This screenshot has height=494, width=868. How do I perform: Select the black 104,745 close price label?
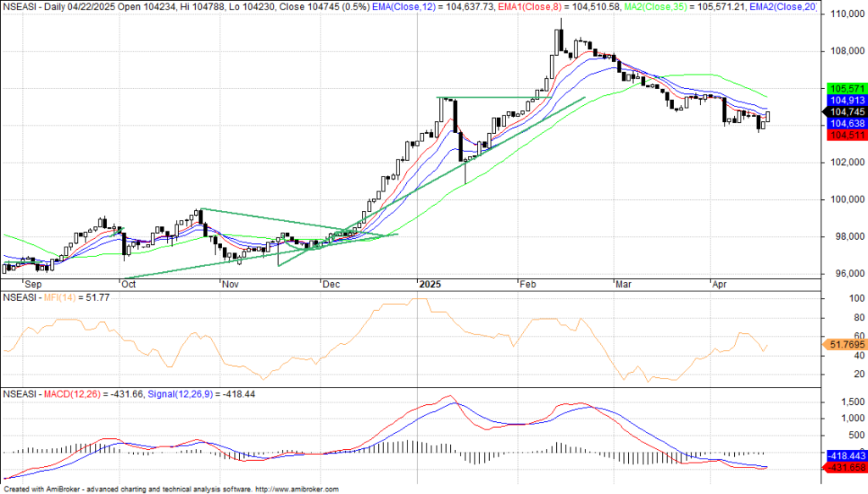click(845, 112)
